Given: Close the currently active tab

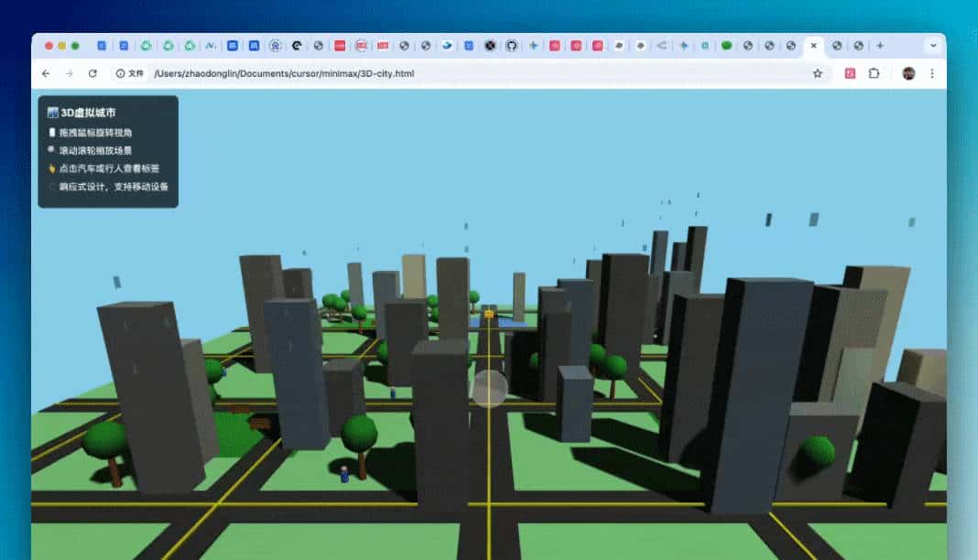Looking at the screenshot, I should 813,45.
